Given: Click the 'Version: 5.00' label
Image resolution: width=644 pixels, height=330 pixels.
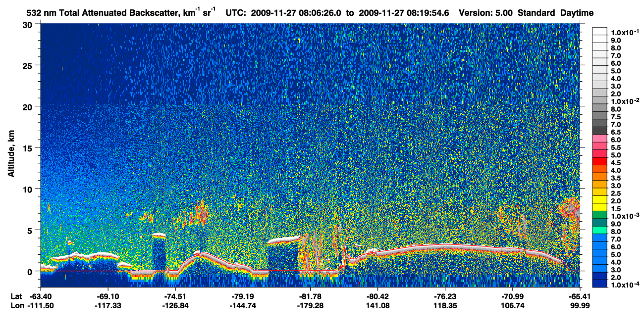Looking at the screenshot, I should point(486,13).
